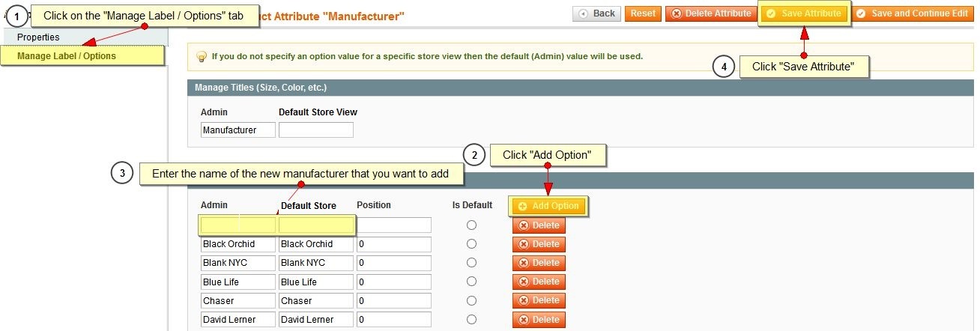Delete the Chaser option

(x=539, y=300)
